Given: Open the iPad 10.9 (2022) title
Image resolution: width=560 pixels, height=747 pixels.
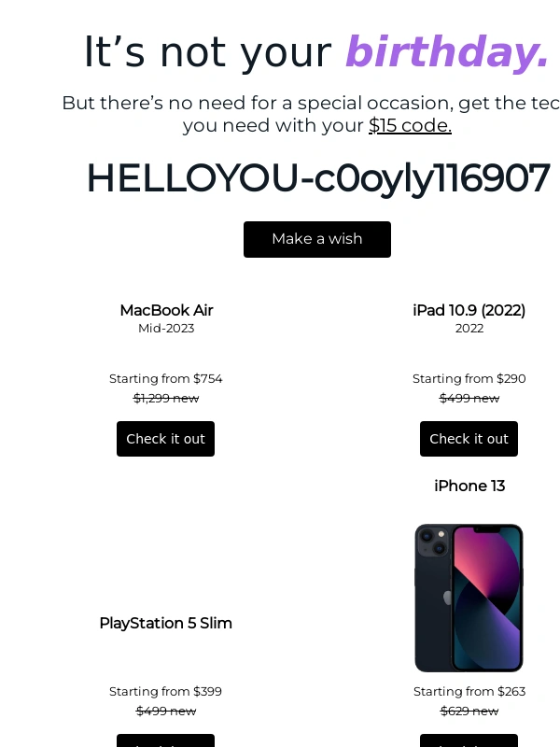Looking at the screenshot, I should (469, 310).
